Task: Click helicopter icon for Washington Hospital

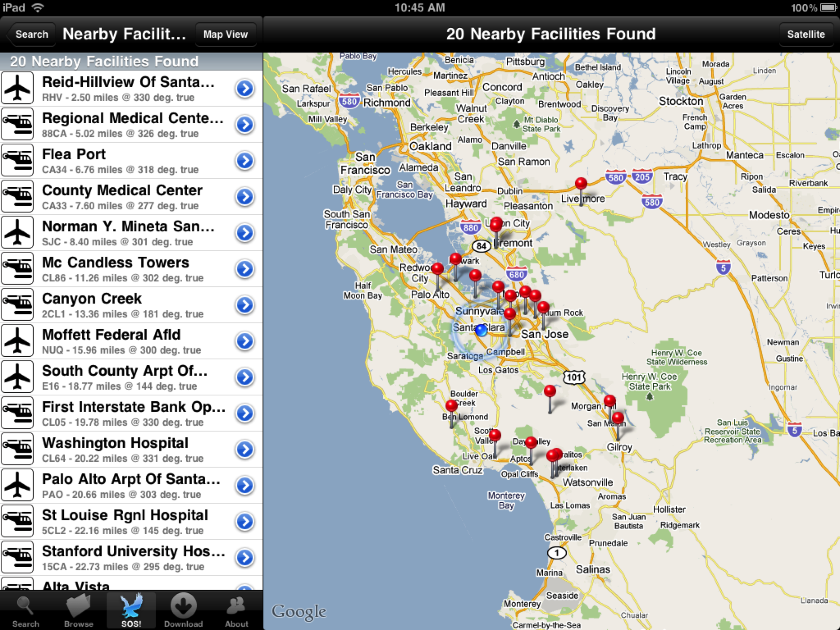Action: click(x=17, y=449)
